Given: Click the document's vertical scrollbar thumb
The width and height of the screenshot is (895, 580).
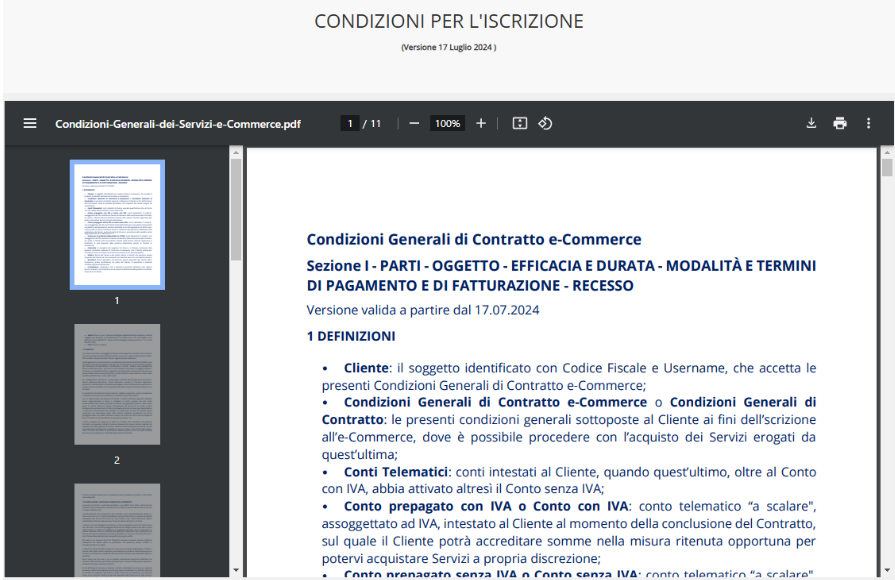Looking at the screenshot, I should pos(886,167).
